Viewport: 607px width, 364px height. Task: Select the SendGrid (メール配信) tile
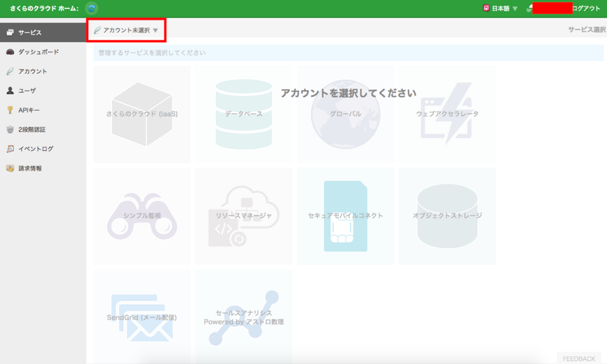142,317
